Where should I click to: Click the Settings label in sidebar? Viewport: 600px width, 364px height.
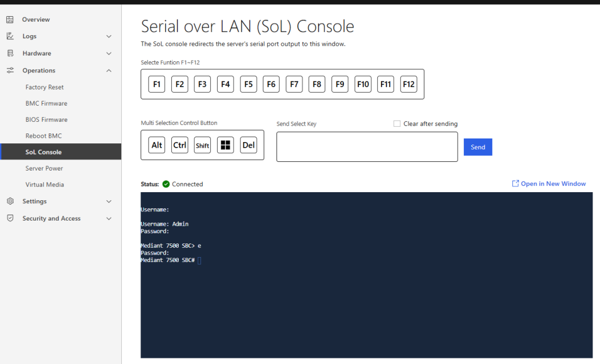(35, 201)
